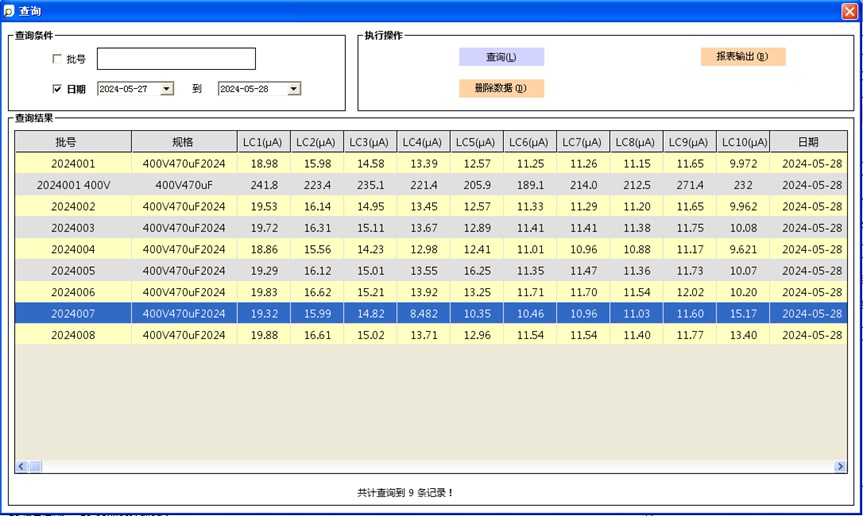Click the 规格 column header
The height and width of the screenshot is (516, 863).
click(x=183, y=142)
